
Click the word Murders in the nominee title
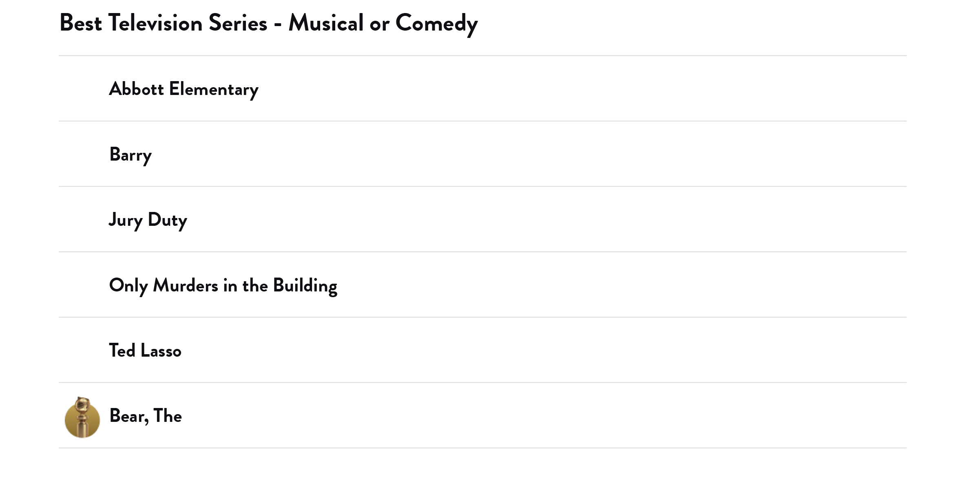pyautogui.click(x=186, y=285)
